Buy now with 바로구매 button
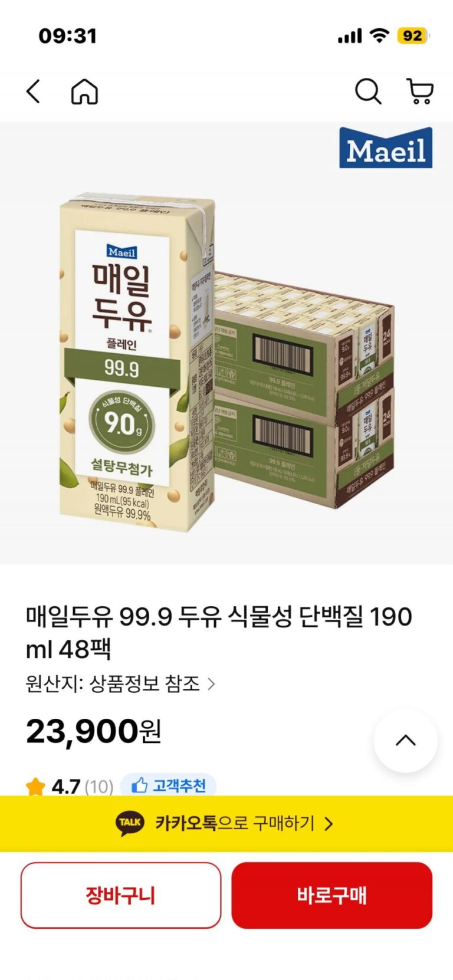The height and width of the screenshot is (980, 453). pos(331,895)
